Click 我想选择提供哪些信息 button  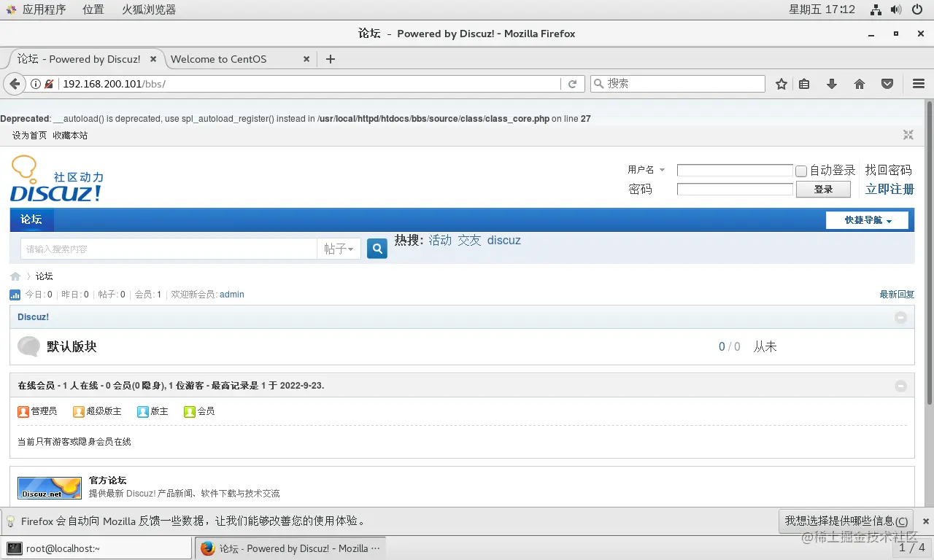pos(846,521)
